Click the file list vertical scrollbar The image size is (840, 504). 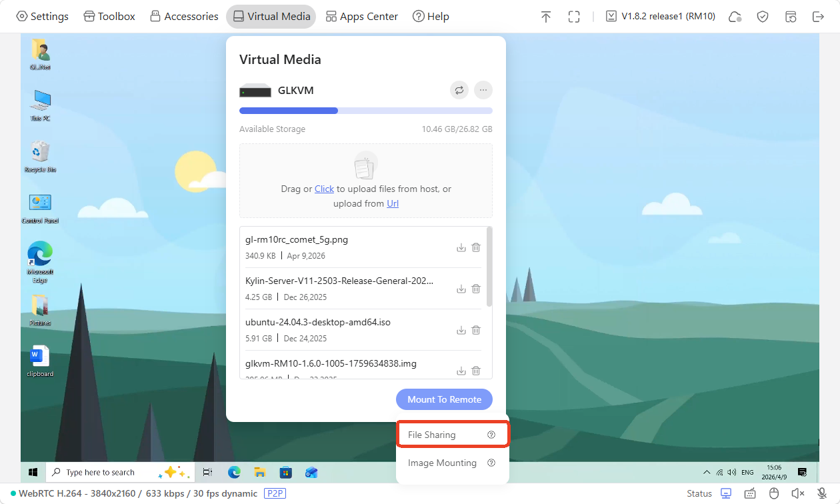tap(490, 267)
